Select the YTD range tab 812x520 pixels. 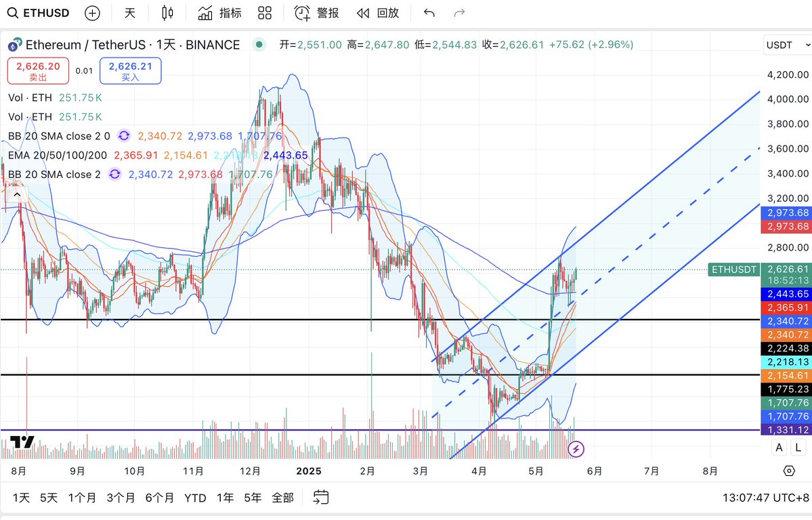(x=195, y=498)
